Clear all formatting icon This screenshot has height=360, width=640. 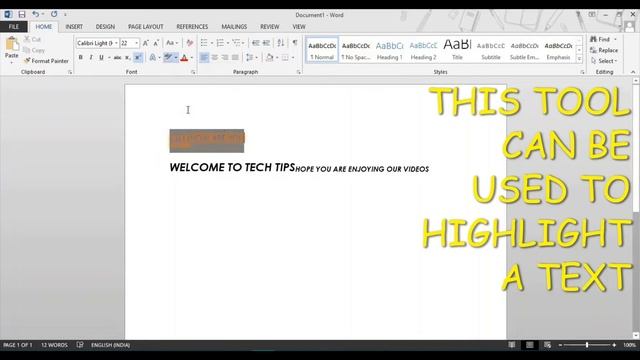click(x=189, y=43)
